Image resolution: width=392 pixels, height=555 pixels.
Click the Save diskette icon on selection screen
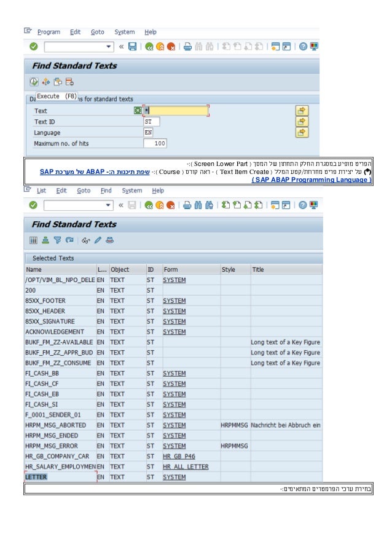[x=132, y=46]
